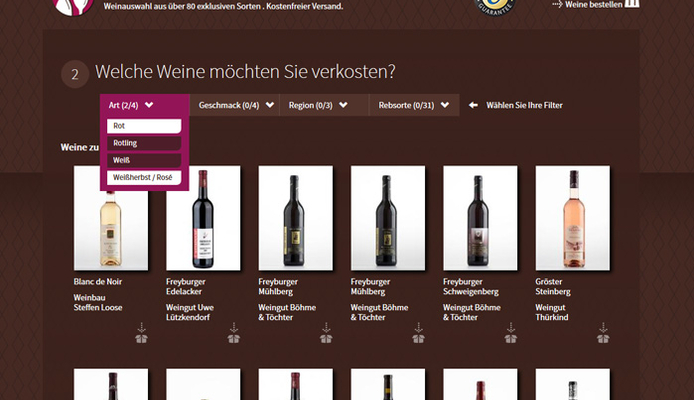Open the Gröster Steinberg wine name

(x=553, y=287)
